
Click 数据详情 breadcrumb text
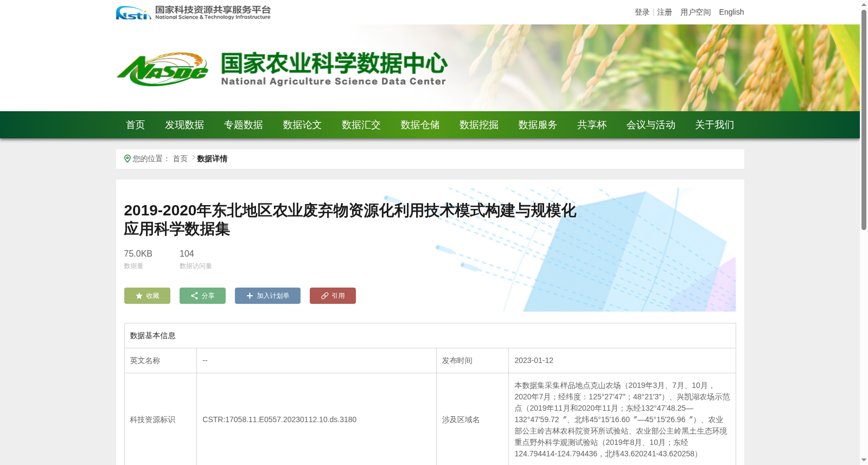click(212, 158)
